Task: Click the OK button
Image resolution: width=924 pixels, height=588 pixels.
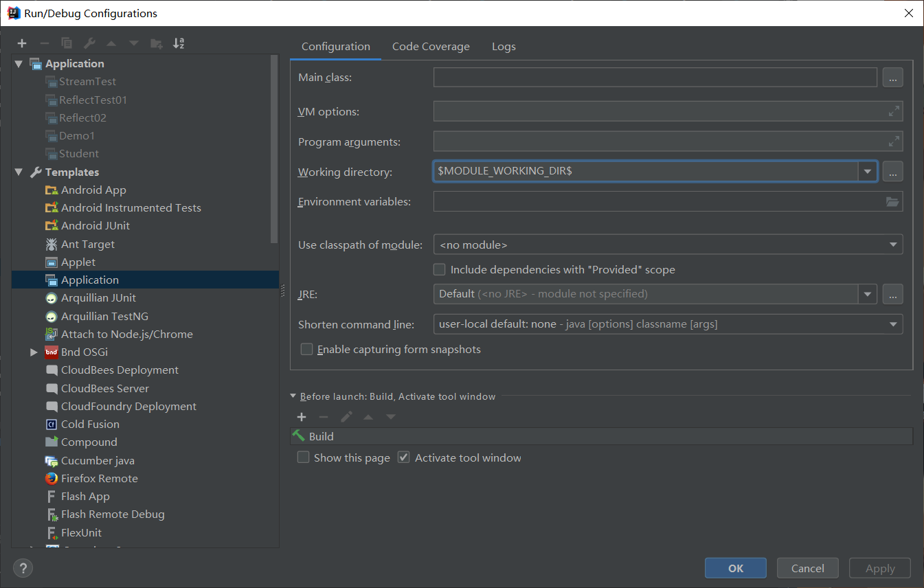Action: [x=735, y=568]
